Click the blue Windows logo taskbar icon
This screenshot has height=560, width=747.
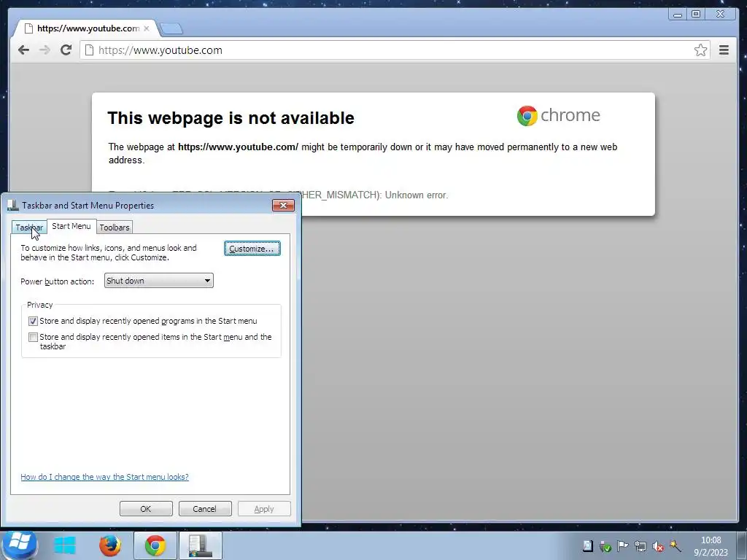pos(65,545)
